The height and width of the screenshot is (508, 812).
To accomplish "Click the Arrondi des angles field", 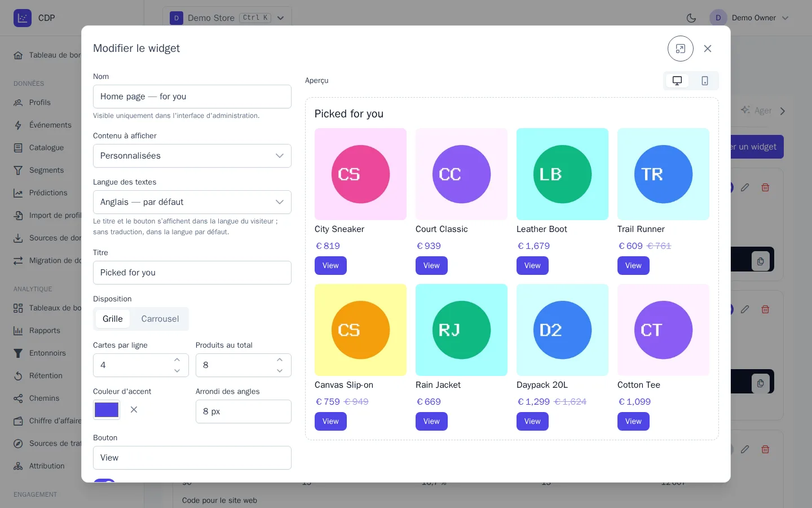I will pos(244,411).
